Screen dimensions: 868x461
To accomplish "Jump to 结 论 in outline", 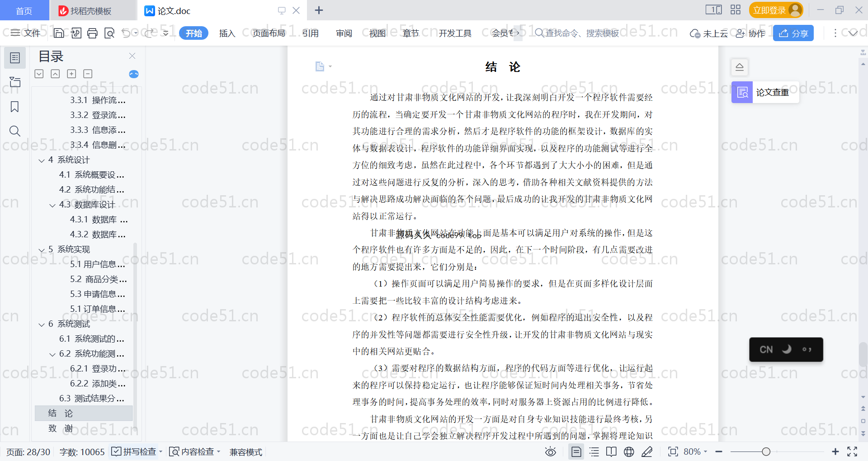I will click(84, 413).
